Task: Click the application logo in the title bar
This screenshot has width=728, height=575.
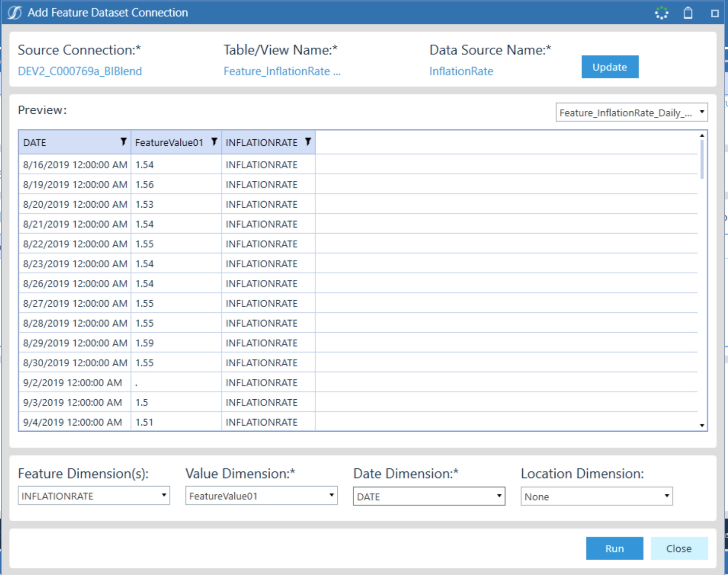Action: click(15, 13)
